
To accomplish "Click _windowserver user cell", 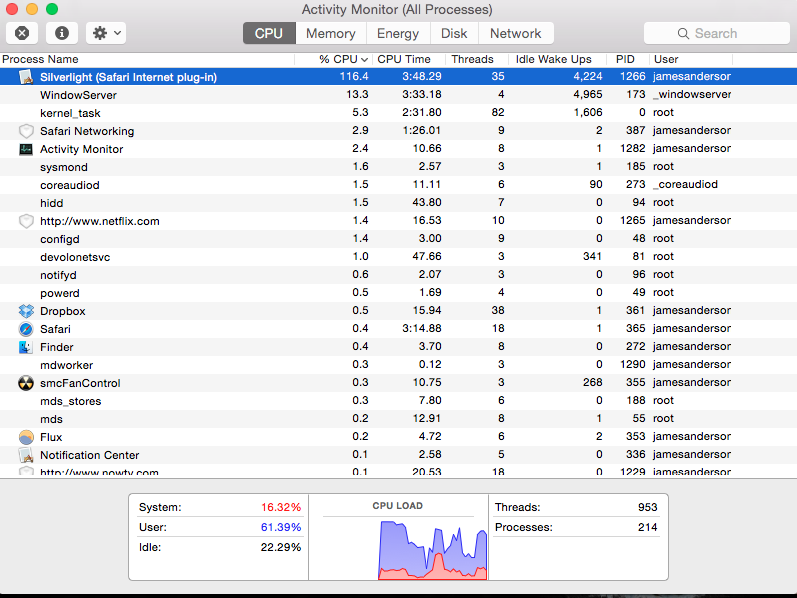I will (x=692, y=94).
